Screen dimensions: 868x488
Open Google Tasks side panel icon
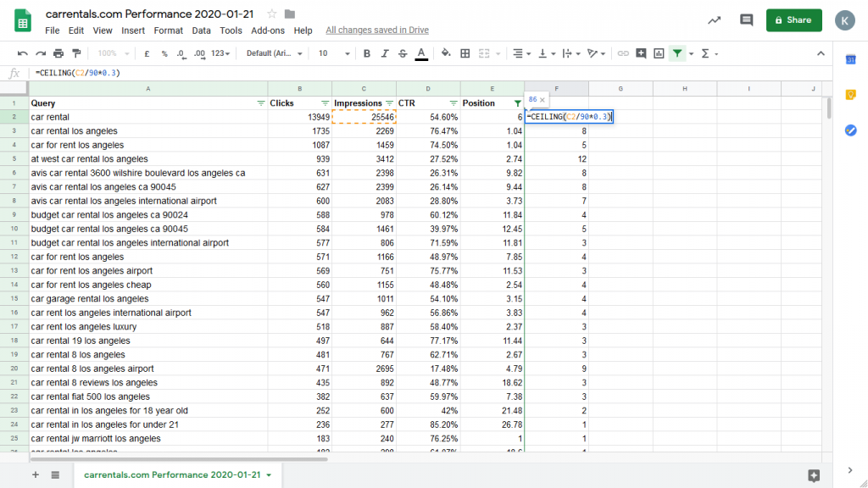(851, 130)
